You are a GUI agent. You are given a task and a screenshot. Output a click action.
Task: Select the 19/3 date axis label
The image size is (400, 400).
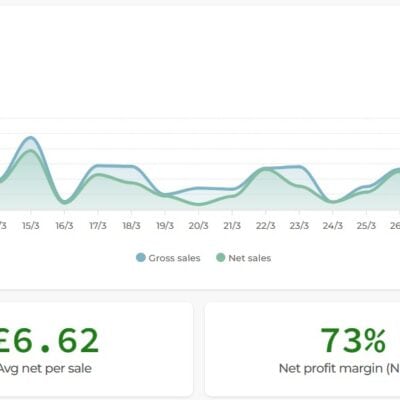tap(165, 226)
